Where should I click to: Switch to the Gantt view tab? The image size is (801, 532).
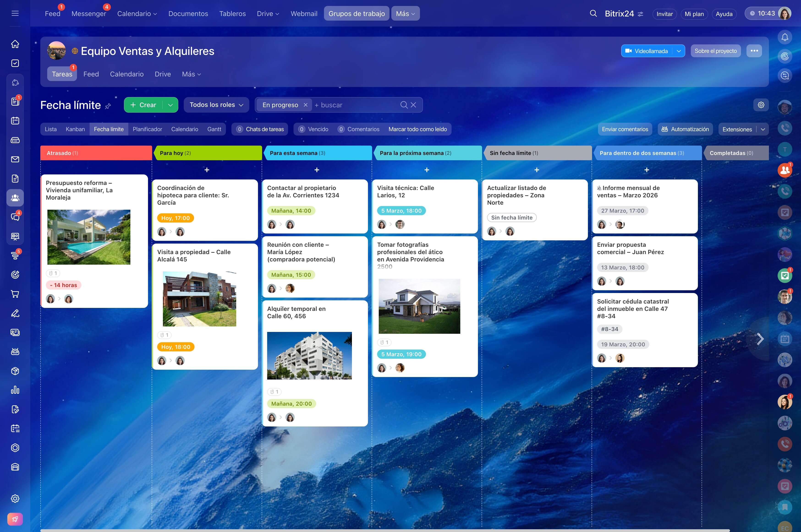[214, 129]
